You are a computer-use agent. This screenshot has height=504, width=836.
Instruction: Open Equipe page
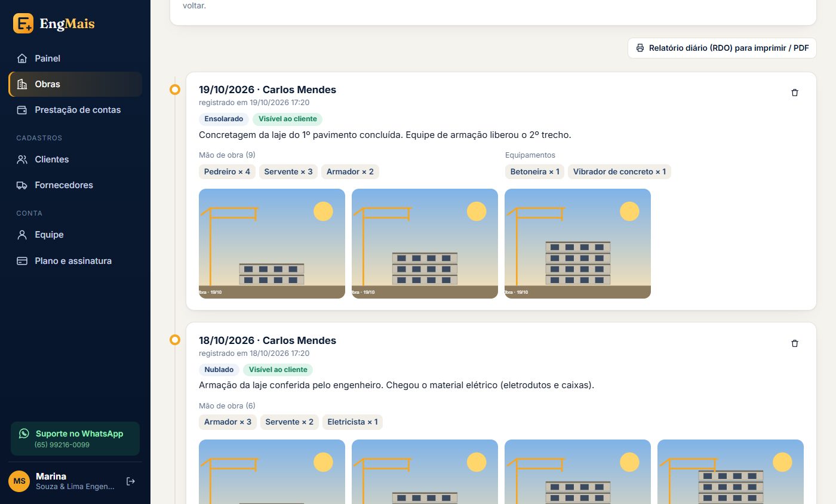click(75, 235)
